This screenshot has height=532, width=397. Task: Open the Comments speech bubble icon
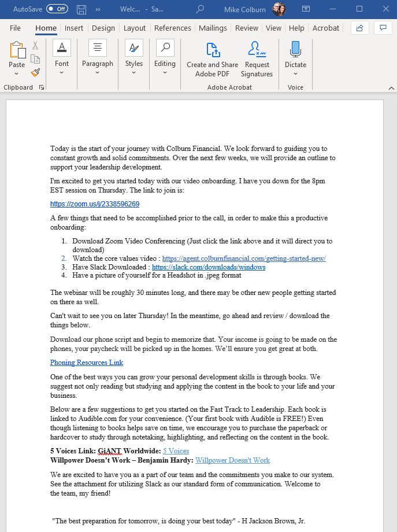(381, 28)
